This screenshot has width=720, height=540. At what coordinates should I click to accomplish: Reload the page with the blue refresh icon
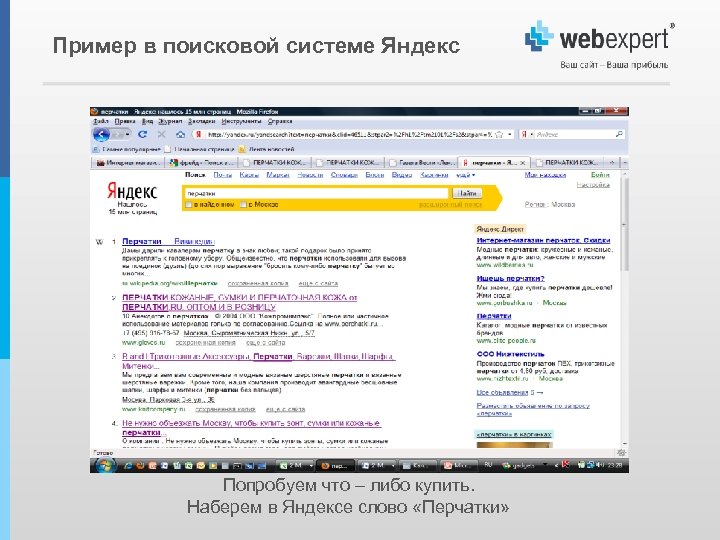click(x=143, y=134)
